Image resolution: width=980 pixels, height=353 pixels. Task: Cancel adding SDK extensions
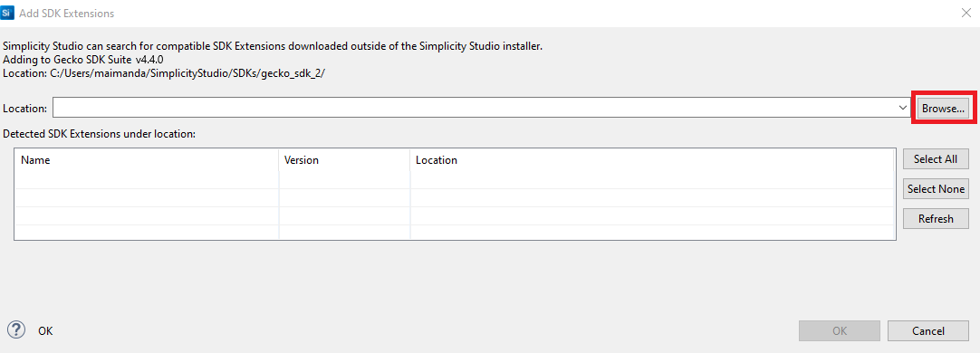pyautogui.click(x=928, y=331)
